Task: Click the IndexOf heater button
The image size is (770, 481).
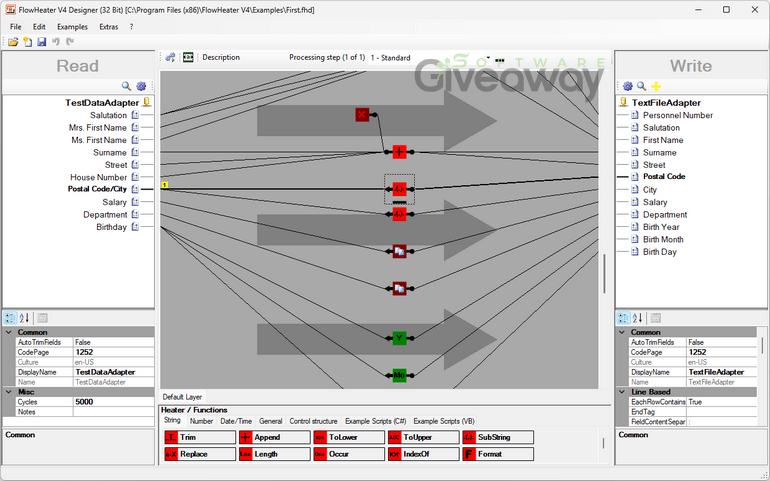Action: (x=424, y=454)
